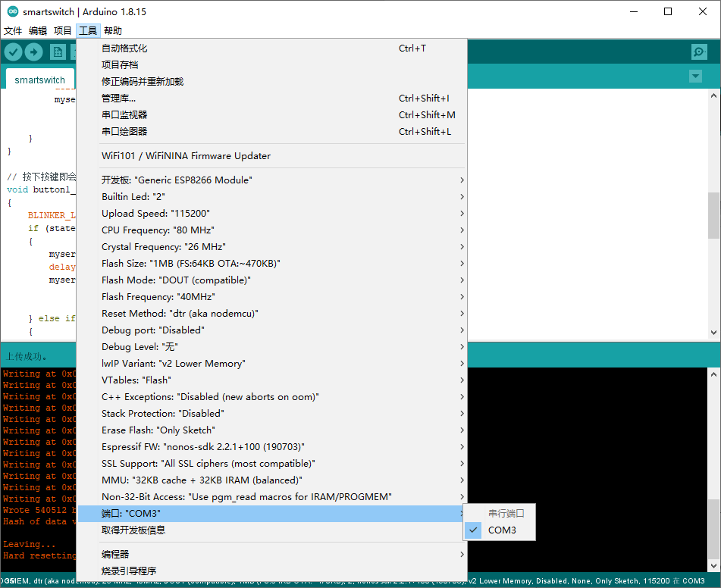Expand the lwIP Variant submenu
721x588 pixels.
click(x=271, y=364)
